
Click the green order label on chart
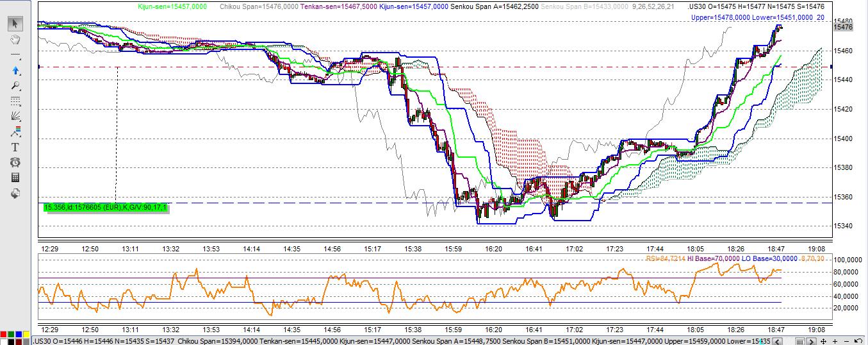pyautogui.click(x=106, y=207)
